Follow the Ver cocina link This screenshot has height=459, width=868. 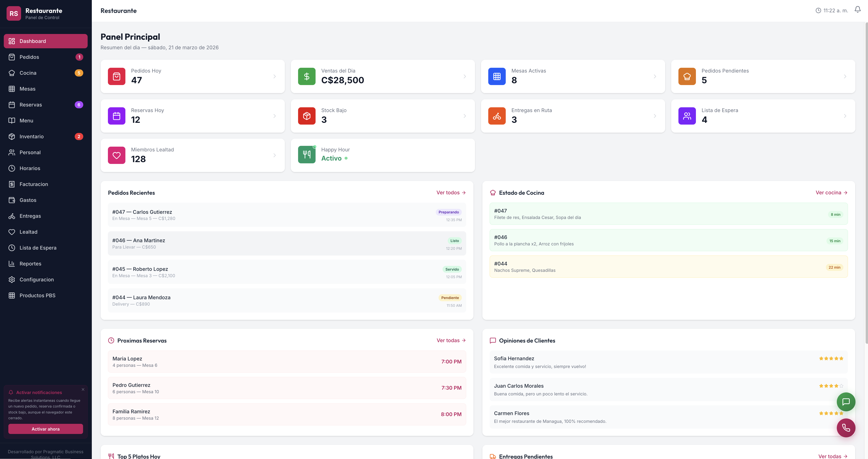pyautogui.click(x=831, y=192)
